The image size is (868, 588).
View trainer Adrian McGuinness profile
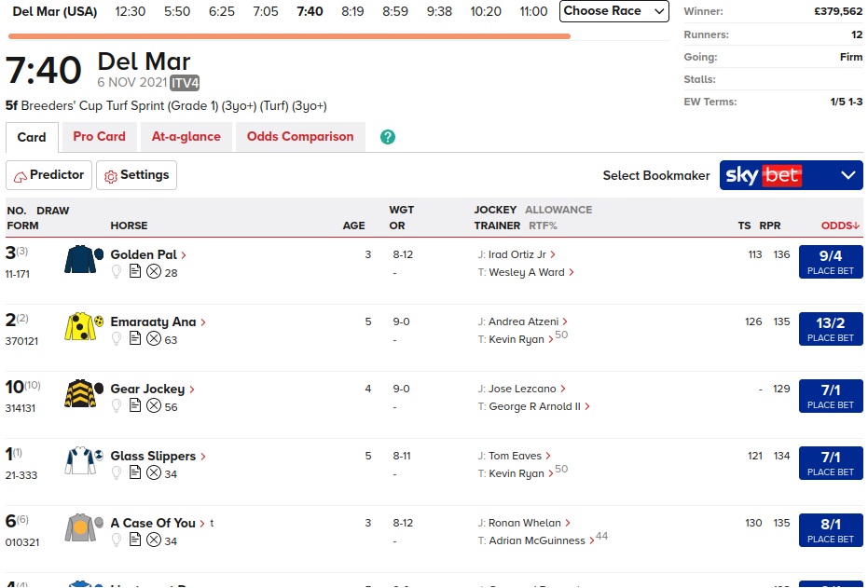point(541,540)
